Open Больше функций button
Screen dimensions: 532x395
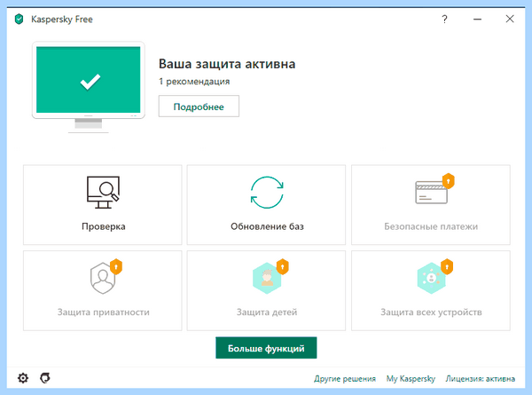[x=266, y=348]
